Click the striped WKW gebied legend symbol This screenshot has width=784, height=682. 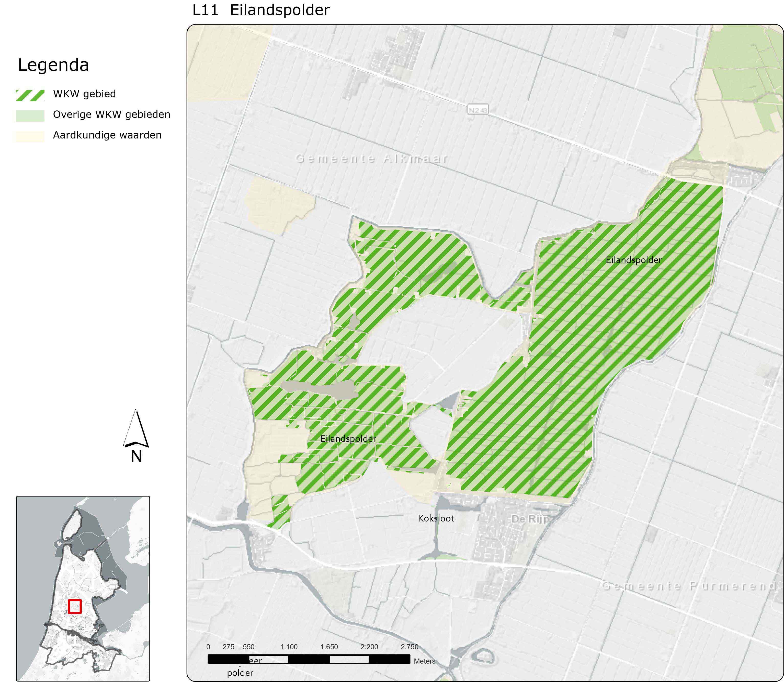coord(30,95)
